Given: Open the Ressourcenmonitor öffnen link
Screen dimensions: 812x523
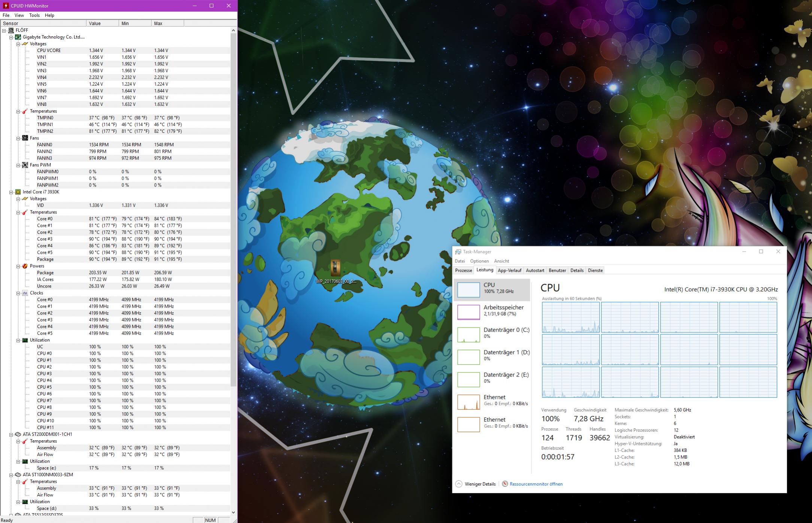Looking at the screenshot, I should click(536, 484).
